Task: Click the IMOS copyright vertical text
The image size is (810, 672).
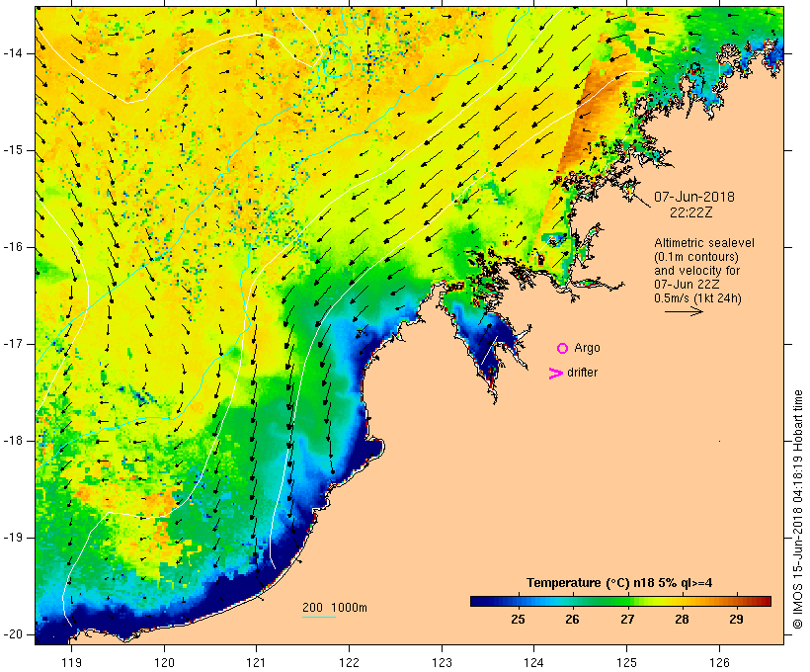Action: 797,509
